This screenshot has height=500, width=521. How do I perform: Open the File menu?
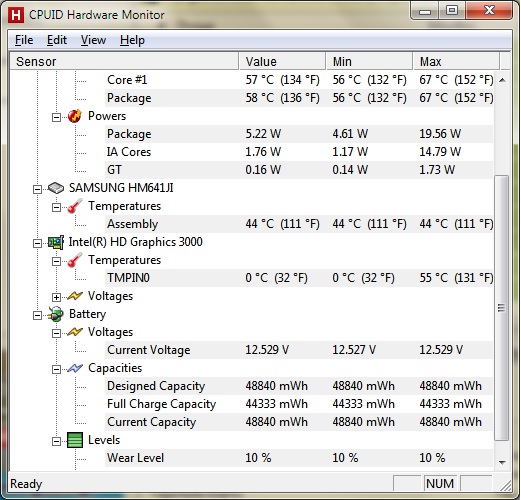(x=24, y=40)
